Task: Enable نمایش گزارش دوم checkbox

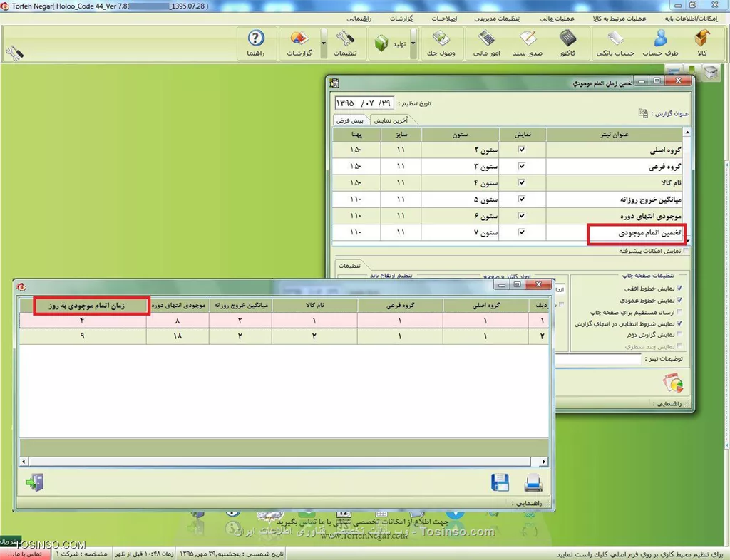Action: [679, 334]
